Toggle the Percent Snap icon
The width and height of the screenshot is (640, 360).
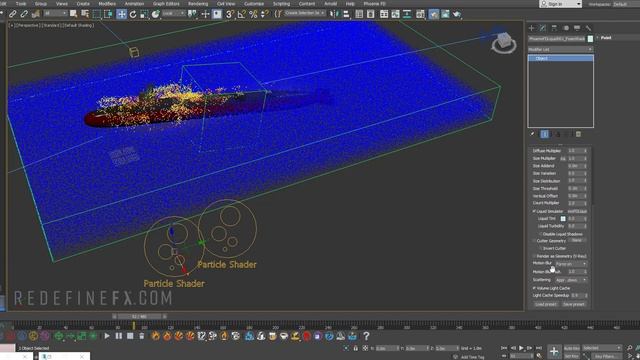[x=253, y=14]
